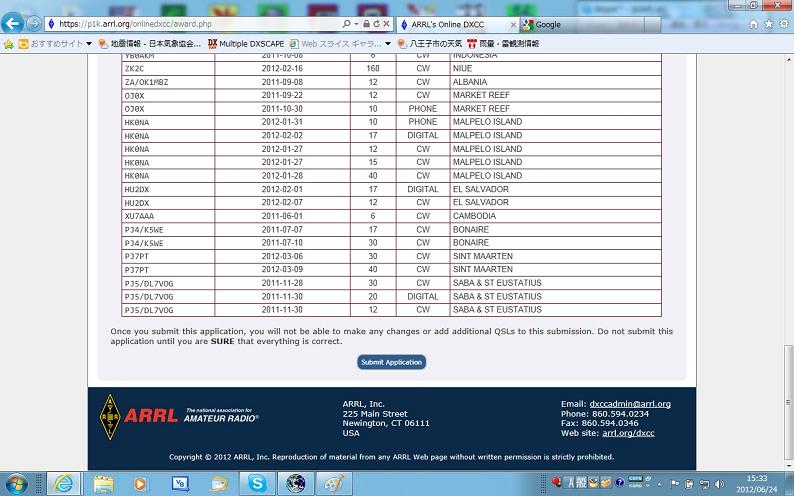This screenshot has width=794, height=496.
Task: Open Web スライス ギャラリー dropdown
Action: (340, 44)
